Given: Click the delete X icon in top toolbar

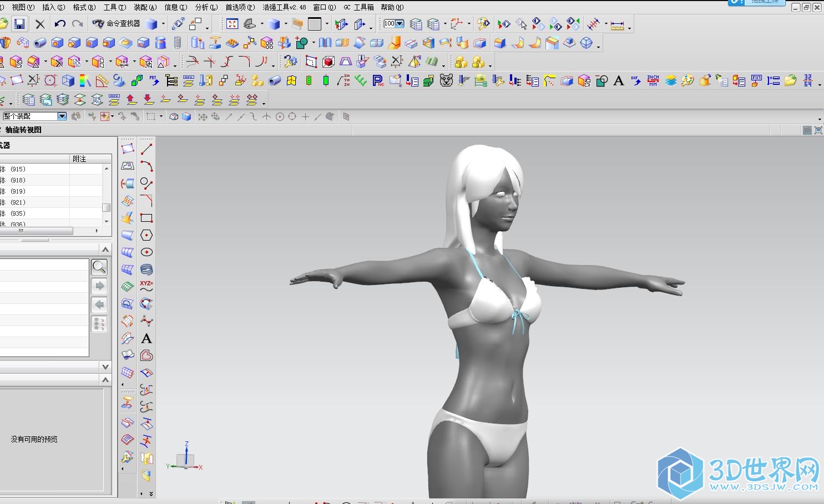Looking at the screenshot, I should [x=40, y=24].
